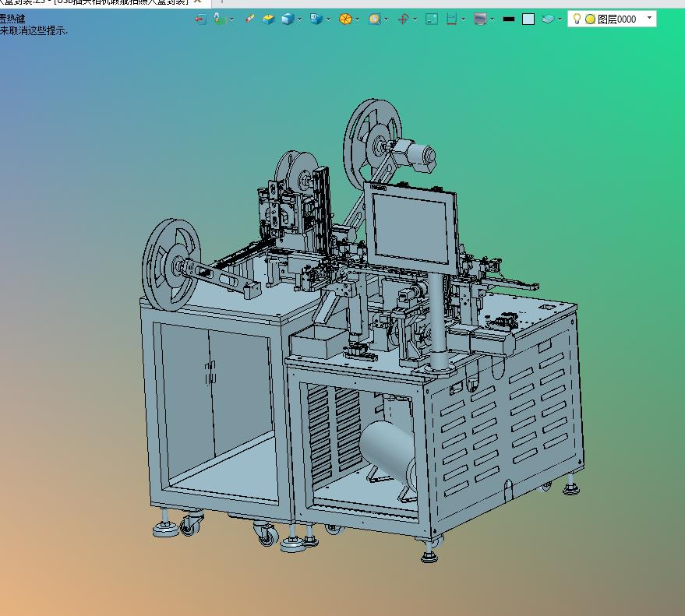Open the section bracket dropdown arrow
Viewport: 685px width, 616px height.
point(463,19)
